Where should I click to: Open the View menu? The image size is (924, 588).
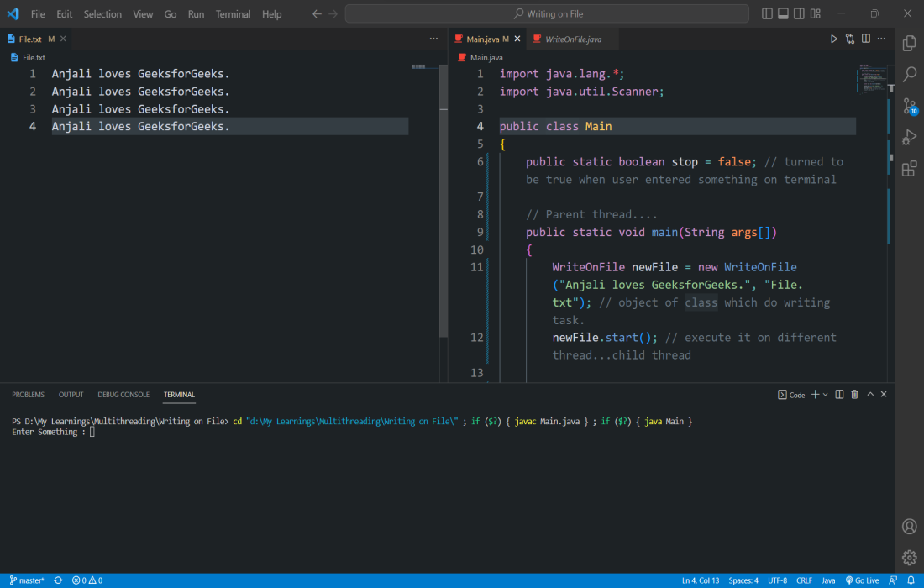click(x=143, y=14)
